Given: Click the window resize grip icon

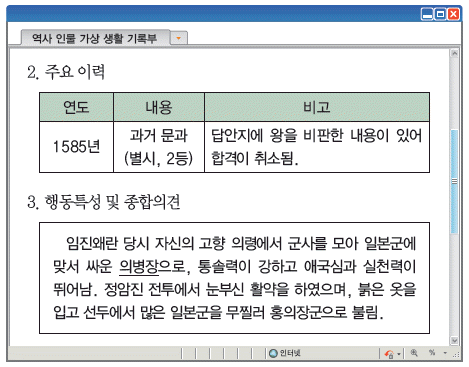Looking at the screenshot, I should pyautogui.click(x=456, y=355).
